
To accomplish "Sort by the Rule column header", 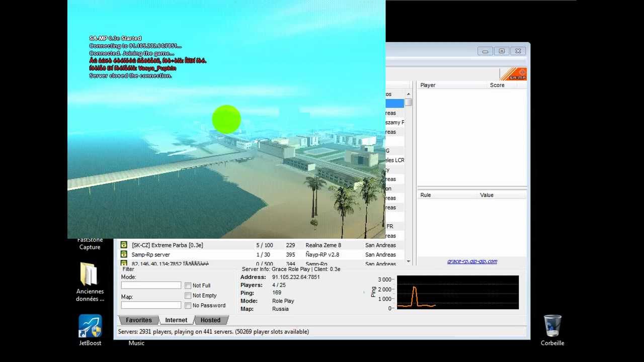I will pyautogui.click(x=447, y=195).
